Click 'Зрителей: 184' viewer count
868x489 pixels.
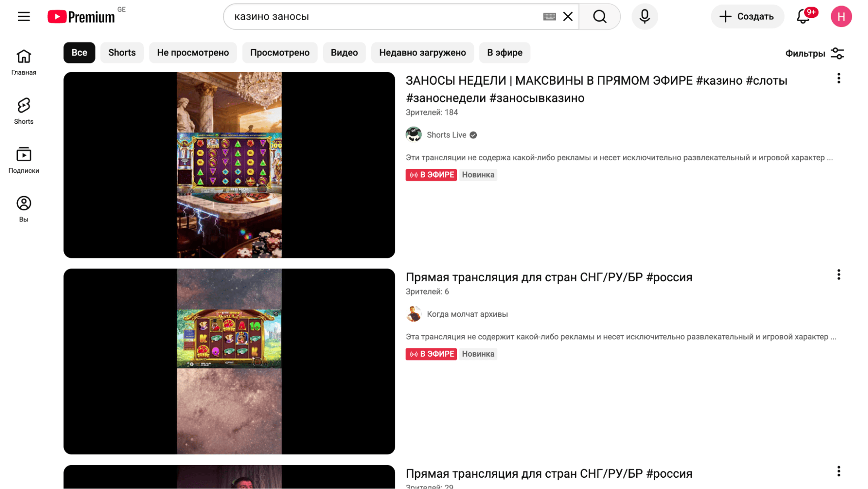pyautogui.click(x=432, y=112)
